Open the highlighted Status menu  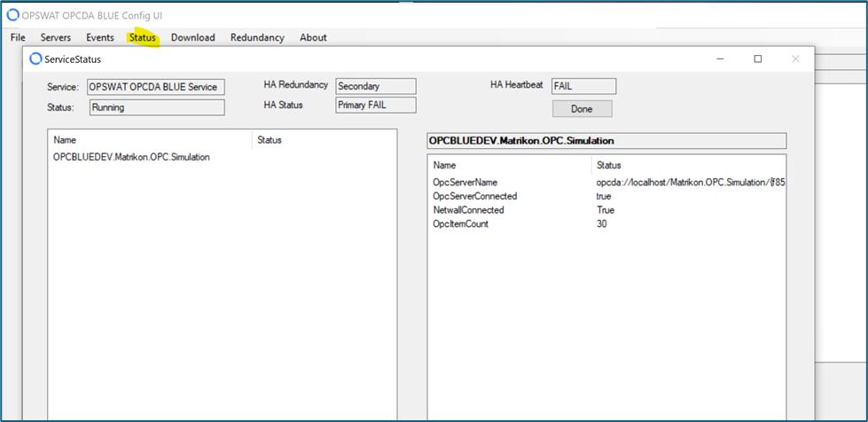tap(142, 37)
